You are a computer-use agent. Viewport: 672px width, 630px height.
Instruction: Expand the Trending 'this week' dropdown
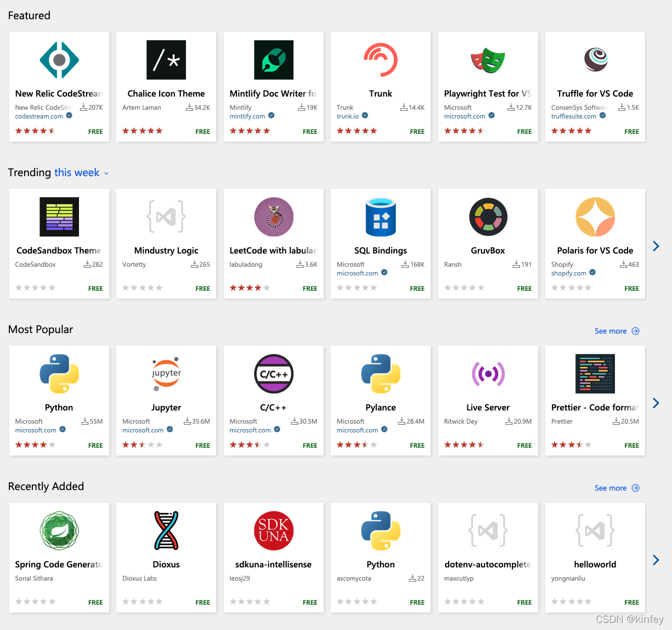[x=81, y=172]
